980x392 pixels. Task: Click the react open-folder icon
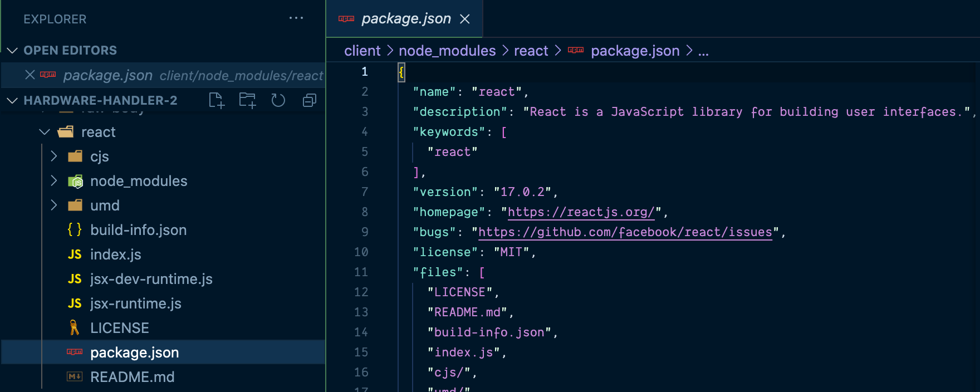[x=66, y=132]
